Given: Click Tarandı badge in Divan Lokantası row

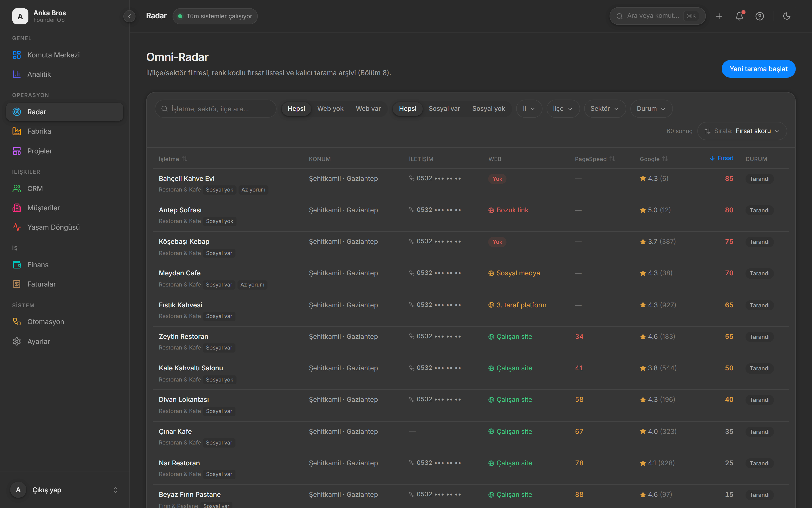Looking at the screenshot, I should pyautogui.click(x=759, y=400).
